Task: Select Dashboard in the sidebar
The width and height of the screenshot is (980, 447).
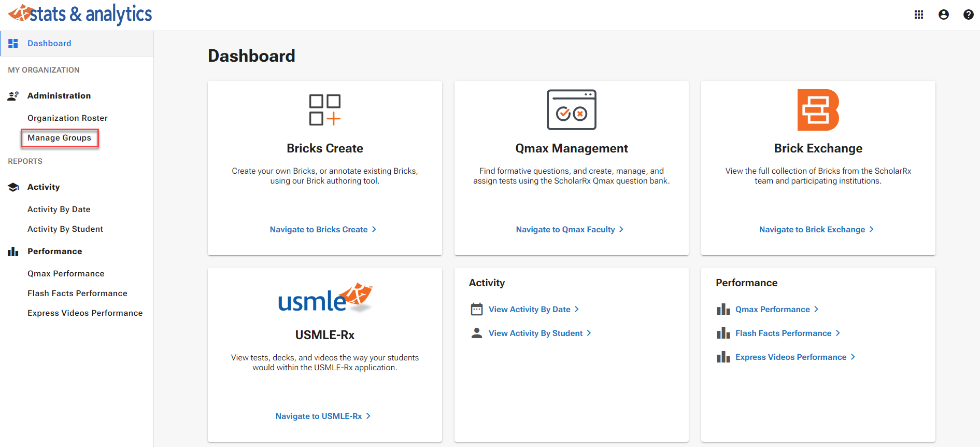Action: 49,44
